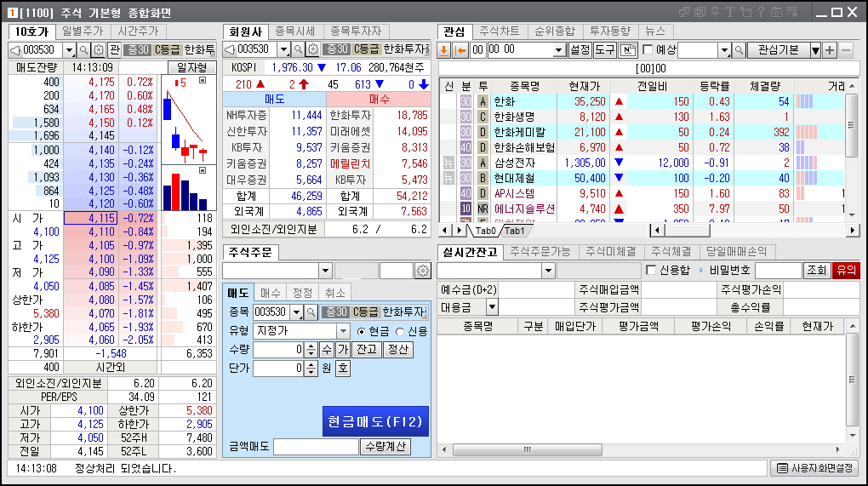Click minus icon to remove watchlist group
This screenshot has width=868, height=486.
(845, 50)
